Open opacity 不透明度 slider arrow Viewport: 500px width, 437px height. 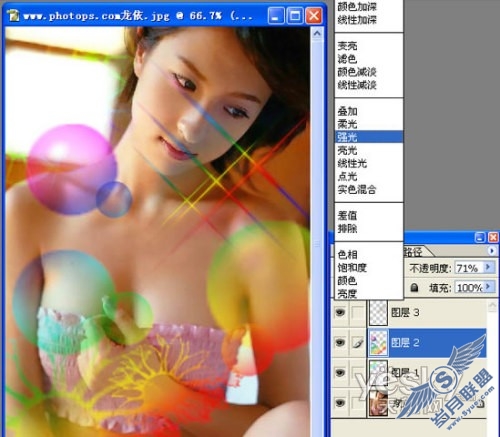tap(489, 267)
